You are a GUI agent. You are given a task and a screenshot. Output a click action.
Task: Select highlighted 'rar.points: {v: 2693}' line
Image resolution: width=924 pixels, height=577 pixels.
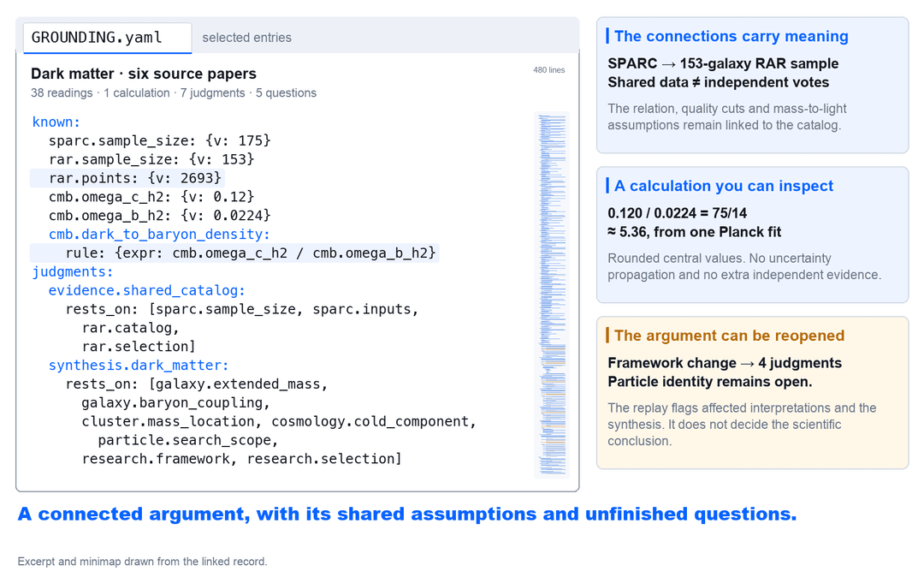point(127,178)
